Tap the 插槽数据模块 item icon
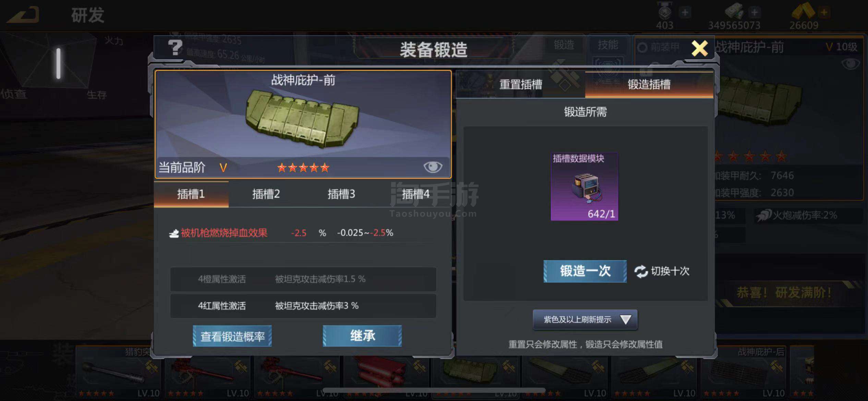The height and width of the screenshot is (401, 868). point(584,186)
